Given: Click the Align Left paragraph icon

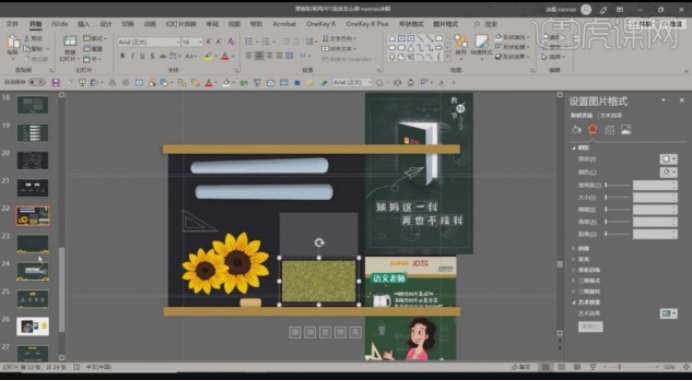Looking at the screenshot, I should [x=249, y=56].
